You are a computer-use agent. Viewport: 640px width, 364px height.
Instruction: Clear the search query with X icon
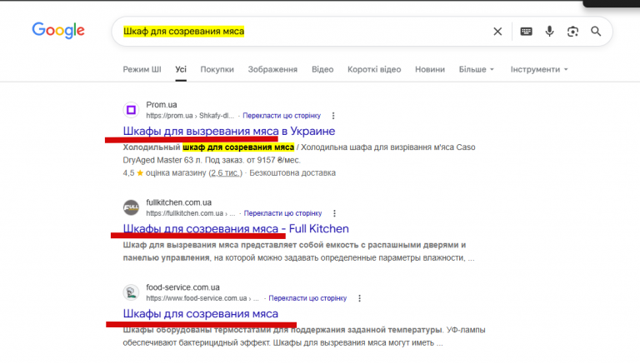point(497,32)
